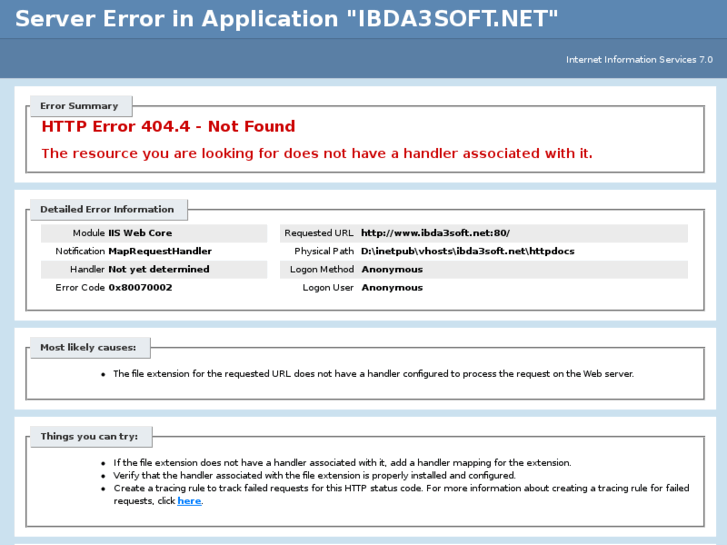This screenshot has width=727, height=545.
Task: Click the 'Error Code' field label
Action: 80,288
